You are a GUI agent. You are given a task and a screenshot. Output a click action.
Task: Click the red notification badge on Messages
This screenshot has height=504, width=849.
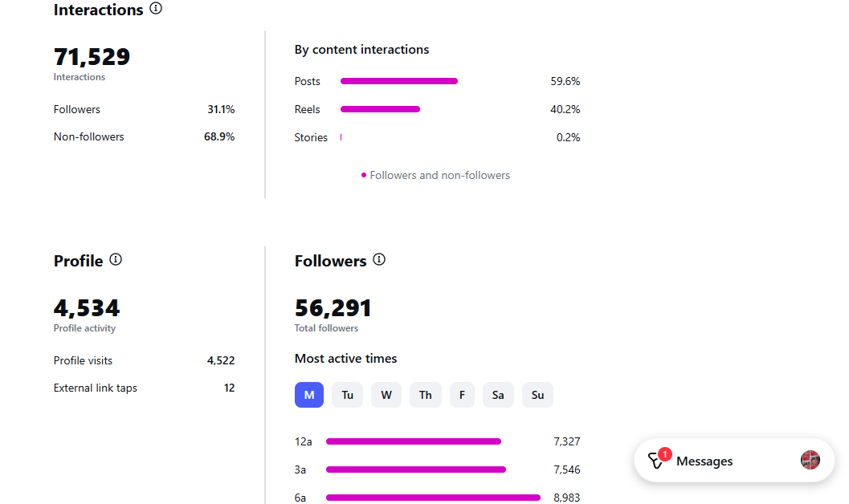click(664, 454)
